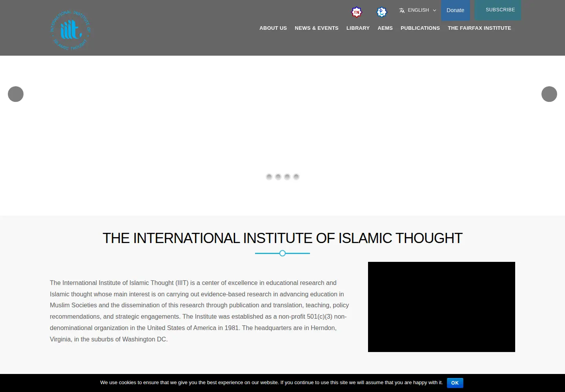
Task: Play the black embedded video
Action: coord(441,307)
